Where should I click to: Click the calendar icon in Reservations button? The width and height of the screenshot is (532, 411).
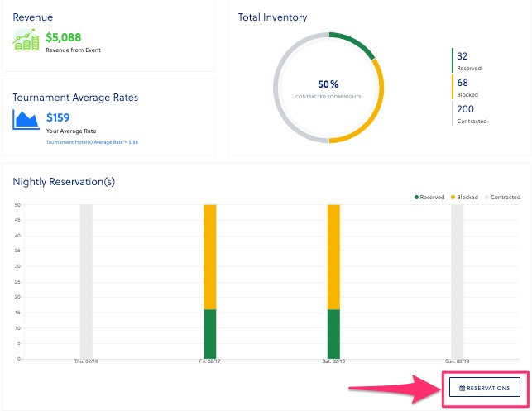(x=463, y=388)
